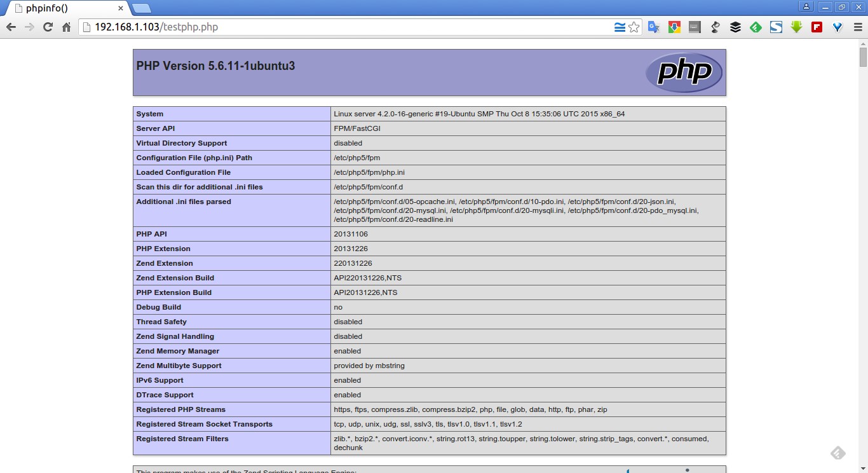Click 'Zend Extension Build' label
868x473 pixels.
point(175,278)
